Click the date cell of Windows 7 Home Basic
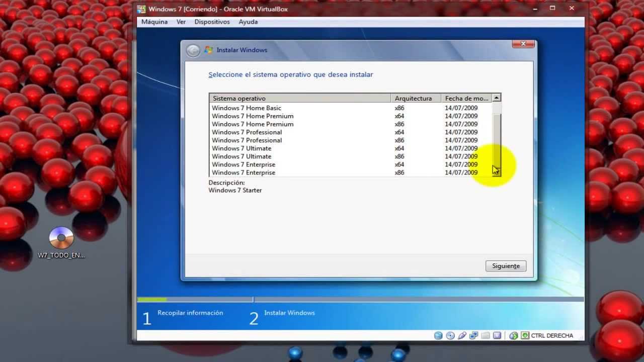This screenshot has width=644, height=362. [x=461, y=108]
